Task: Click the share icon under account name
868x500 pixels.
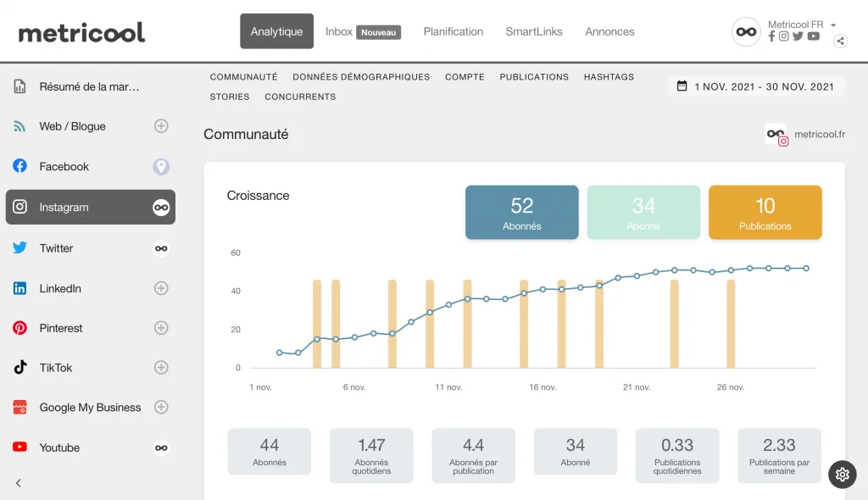Action: pos(840,41)
